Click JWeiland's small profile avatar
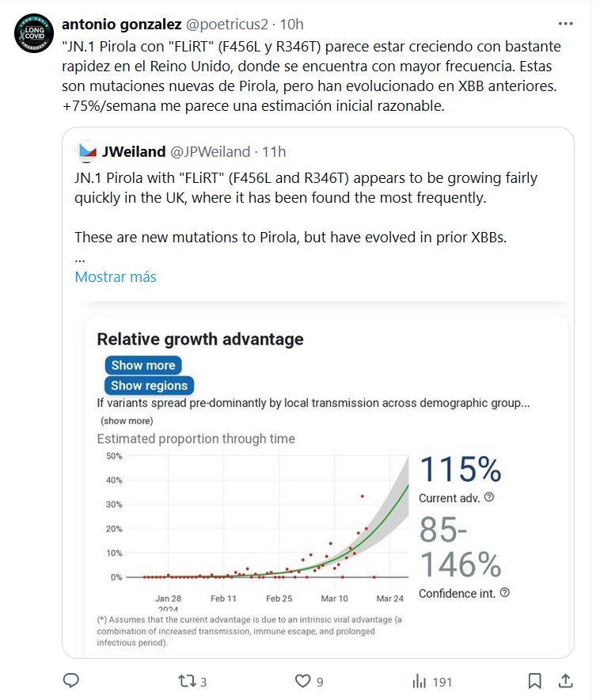 pyautogui.click(x=87, y=151)
